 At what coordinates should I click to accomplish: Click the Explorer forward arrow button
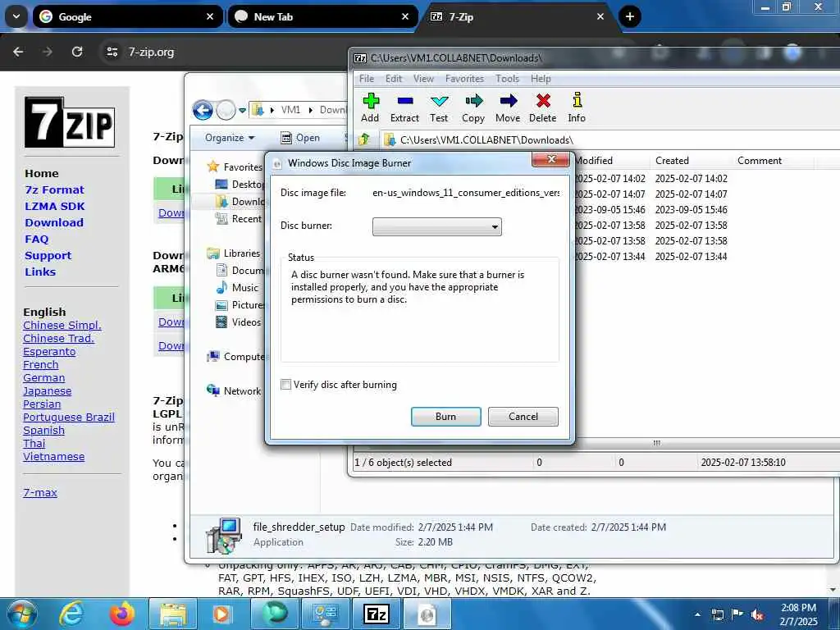(x=226, y=111)
